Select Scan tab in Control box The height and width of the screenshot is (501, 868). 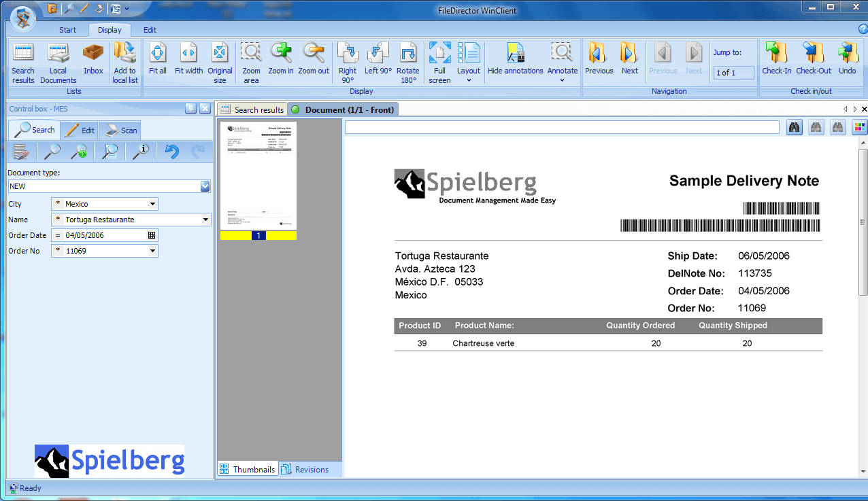click(120, 130)
